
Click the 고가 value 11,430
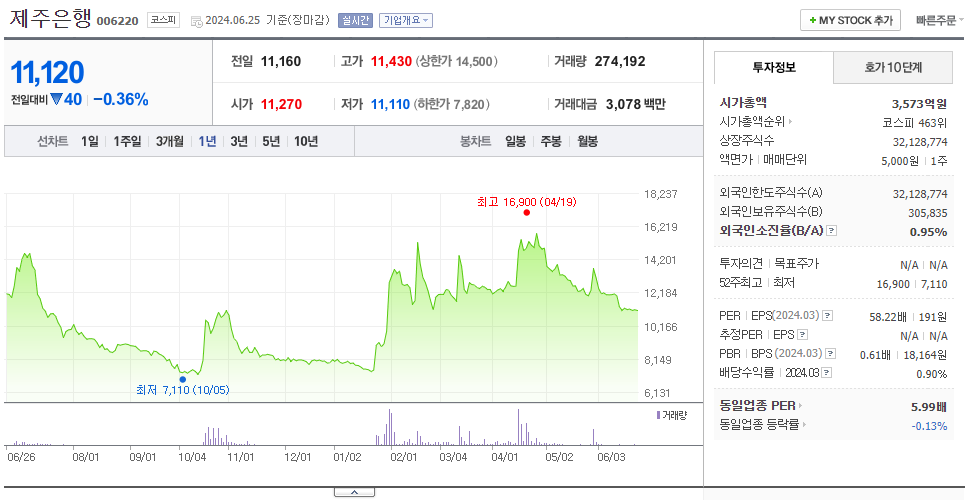tap(391, 62)
